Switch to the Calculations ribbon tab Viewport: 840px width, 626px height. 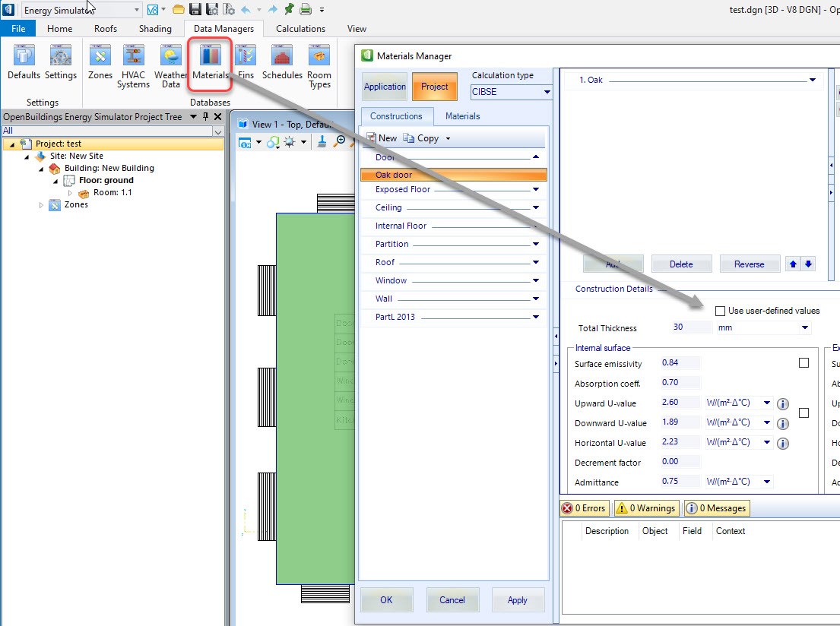300,28
